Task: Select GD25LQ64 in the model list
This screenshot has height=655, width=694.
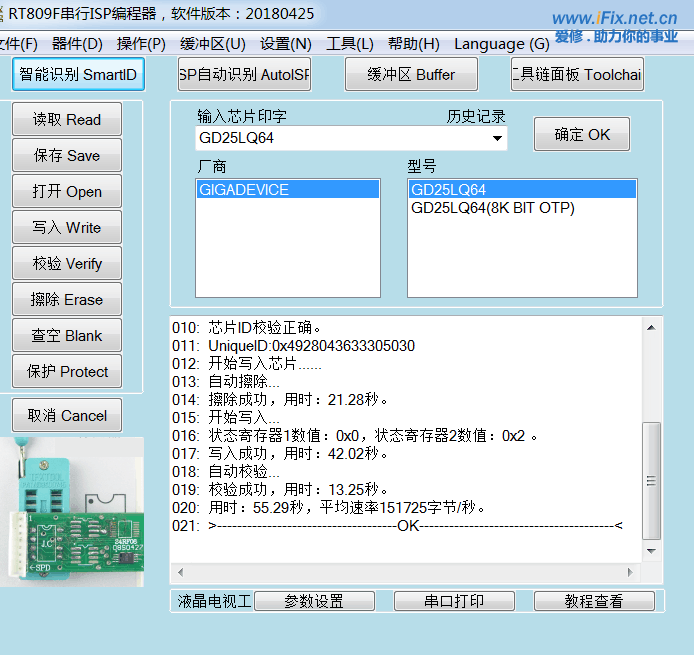Action: tap(522, 189)
